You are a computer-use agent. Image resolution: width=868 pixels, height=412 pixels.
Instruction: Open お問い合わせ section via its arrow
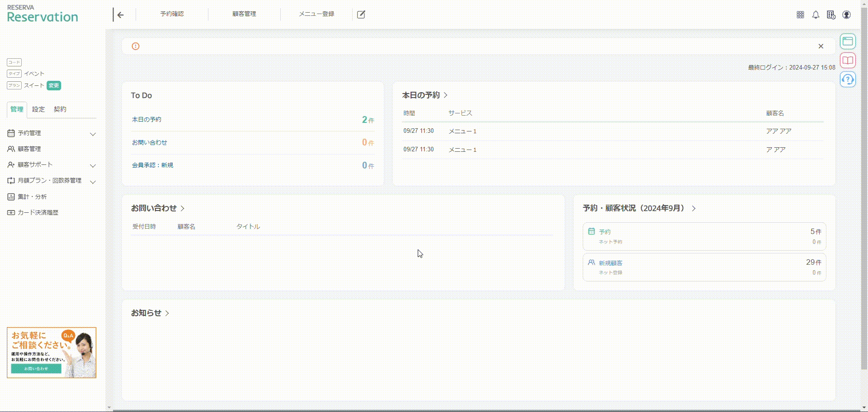coord(183,208)
